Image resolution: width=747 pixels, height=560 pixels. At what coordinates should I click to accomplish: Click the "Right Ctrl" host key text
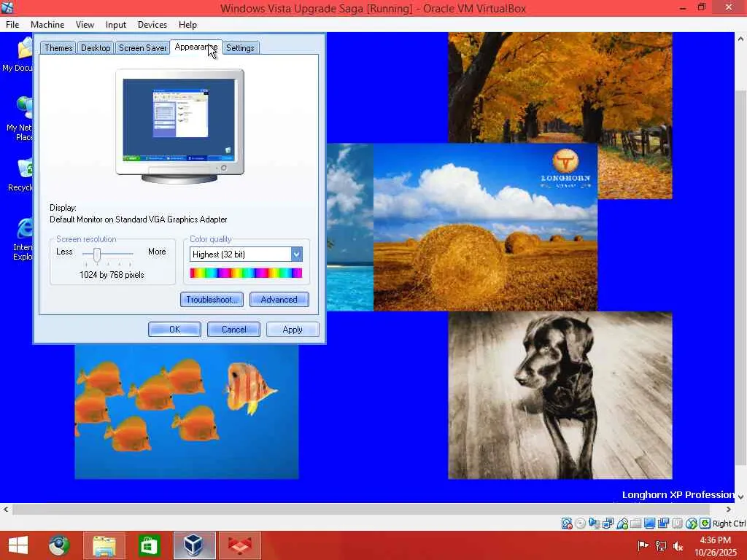729,524
